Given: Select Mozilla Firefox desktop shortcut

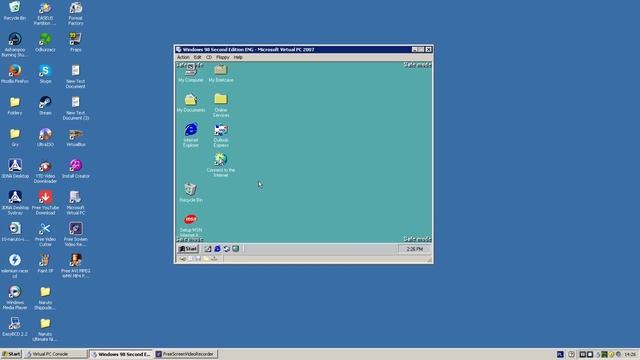Looking at the screenshot, I should (x=15, y=74).
